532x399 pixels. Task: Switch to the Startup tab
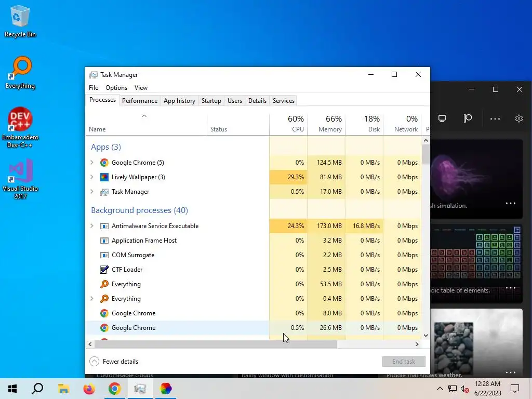click(x=211, y=101)
